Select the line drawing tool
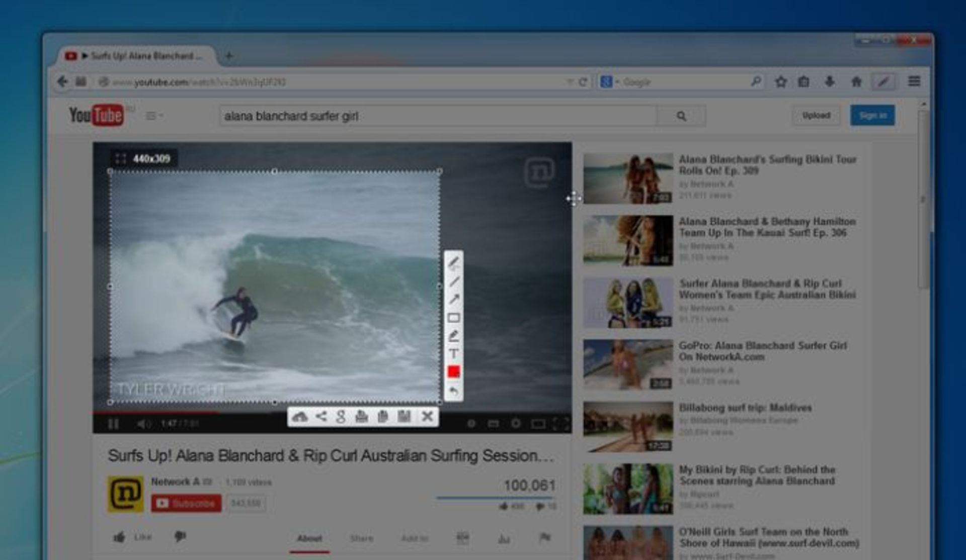 point(454,281)
